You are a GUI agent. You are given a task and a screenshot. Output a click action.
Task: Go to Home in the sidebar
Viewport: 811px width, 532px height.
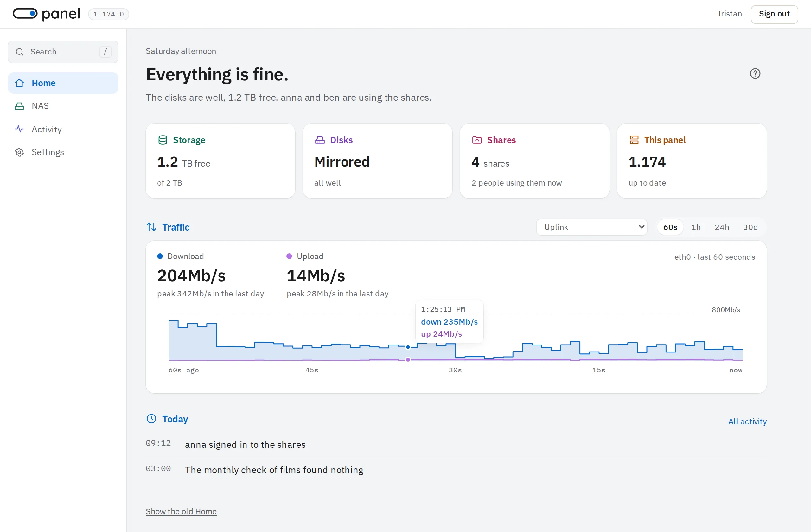(63, 83)
